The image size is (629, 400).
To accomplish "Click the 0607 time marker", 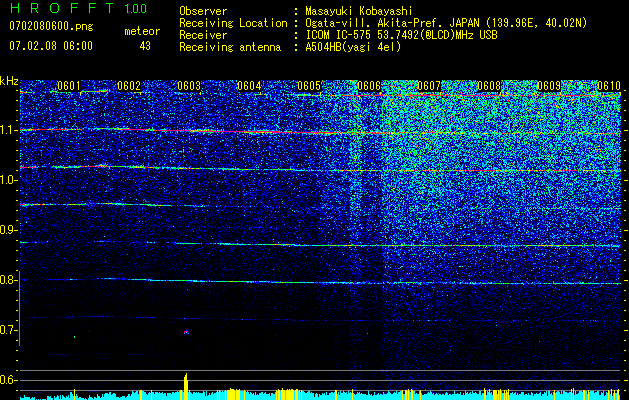I will pyautogui.click(x=429, y=86).
